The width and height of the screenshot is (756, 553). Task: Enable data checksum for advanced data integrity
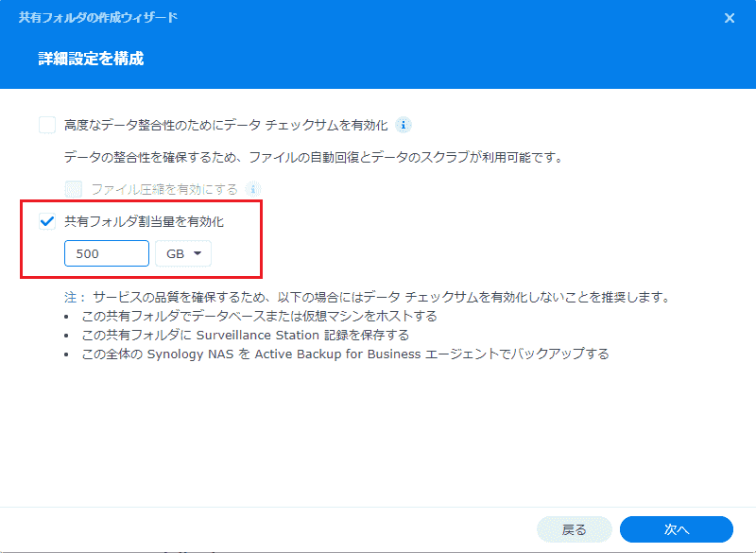pyautogui.click(x=47, y=126)
